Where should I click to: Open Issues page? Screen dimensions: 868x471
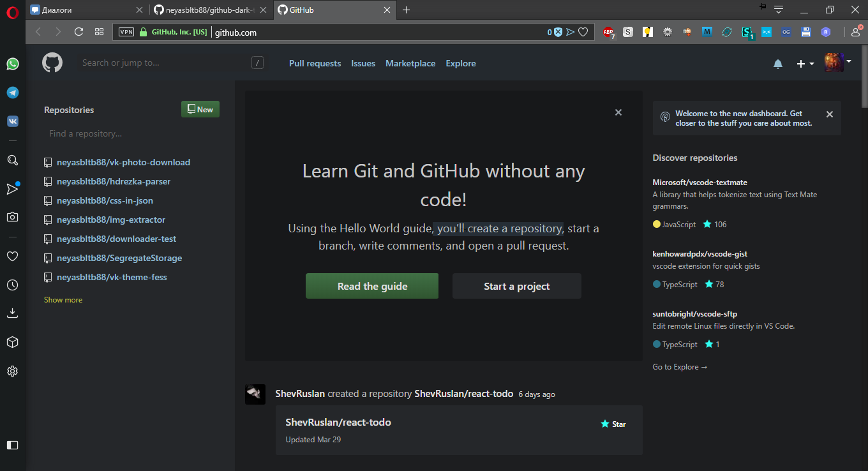tap(363, 63)
